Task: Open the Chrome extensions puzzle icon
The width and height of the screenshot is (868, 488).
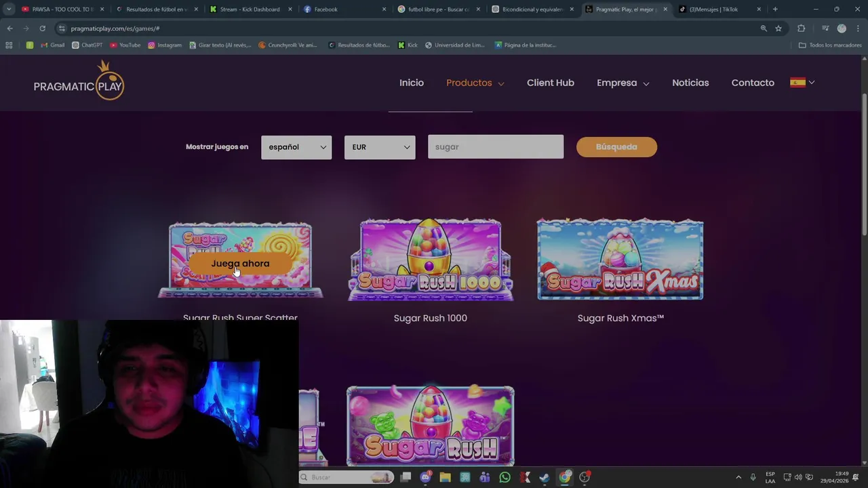Action: coord(802,28)
